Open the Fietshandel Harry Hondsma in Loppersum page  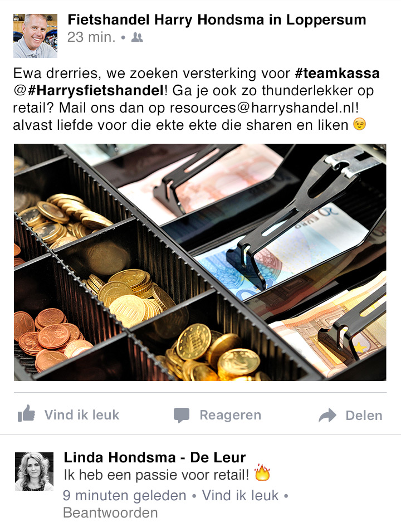tap(217, 20)
